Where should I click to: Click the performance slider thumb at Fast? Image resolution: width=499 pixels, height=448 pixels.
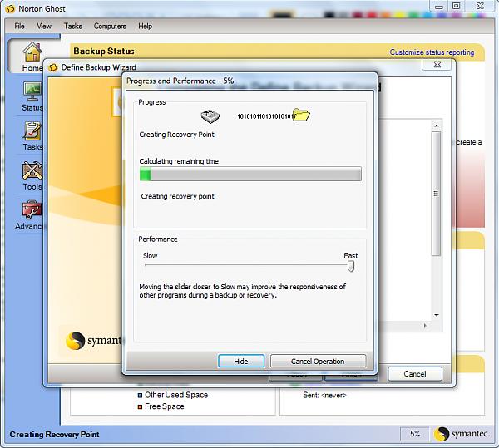[351, 266]
